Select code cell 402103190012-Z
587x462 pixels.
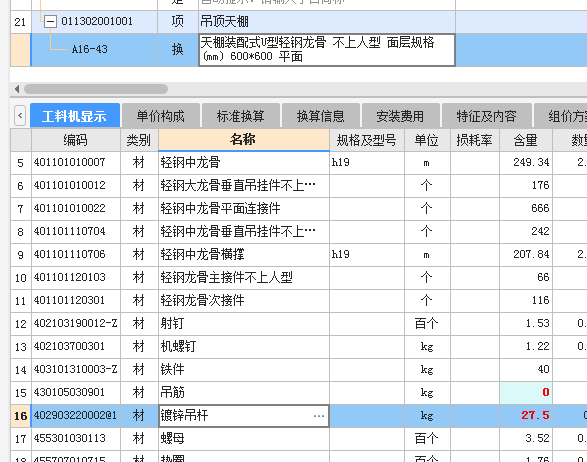pyautogui.click(x=76, y=323)
